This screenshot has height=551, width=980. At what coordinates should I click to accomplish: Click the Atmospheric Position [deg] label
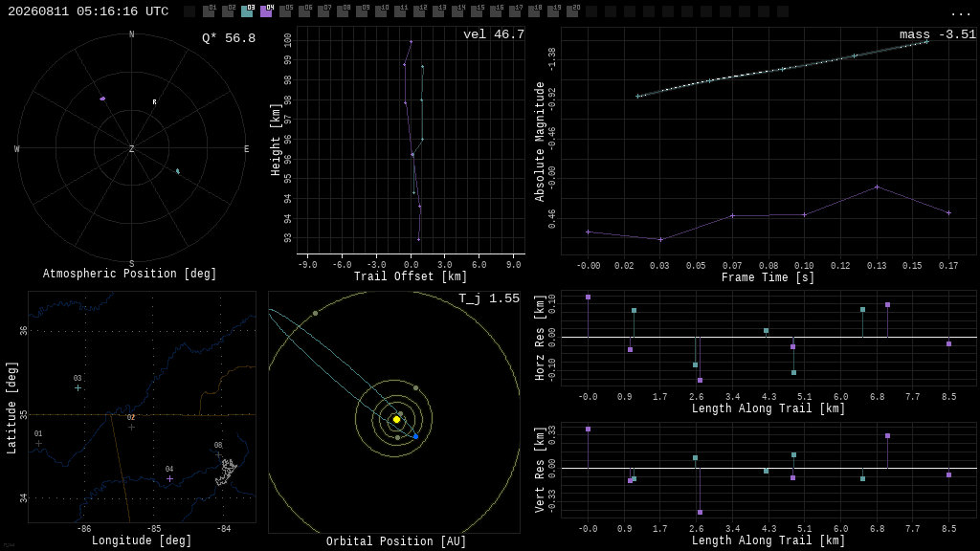tap(129, 274)
